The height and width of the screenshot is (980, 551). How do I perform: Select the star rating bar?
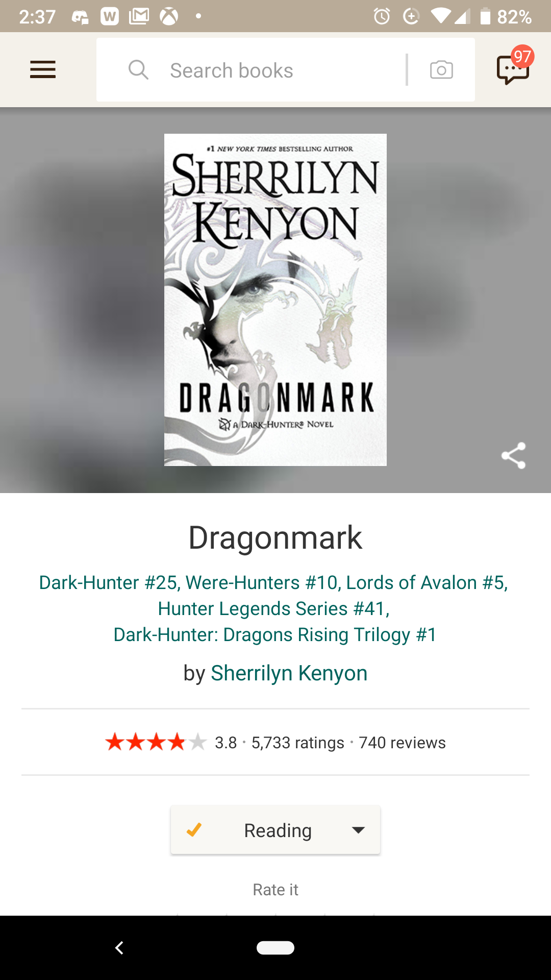tap(156, 742)
